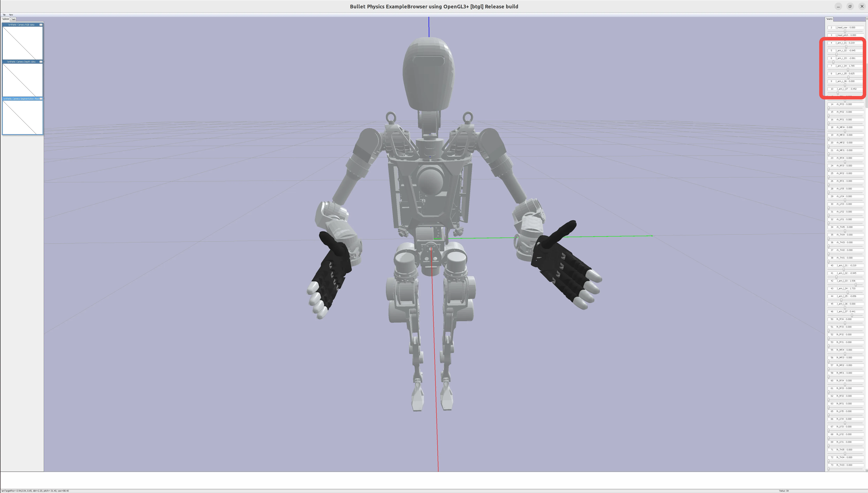
Task: Click the 'J_arm_r_01 : 0.219' label
Action: pyautogui.click(x=845, y=43)
